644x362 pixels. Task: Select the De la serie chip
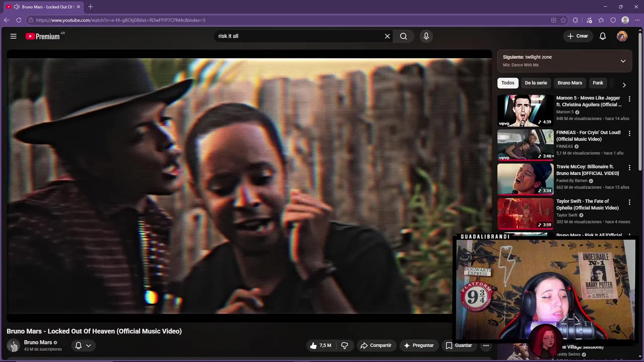[536, 83]
